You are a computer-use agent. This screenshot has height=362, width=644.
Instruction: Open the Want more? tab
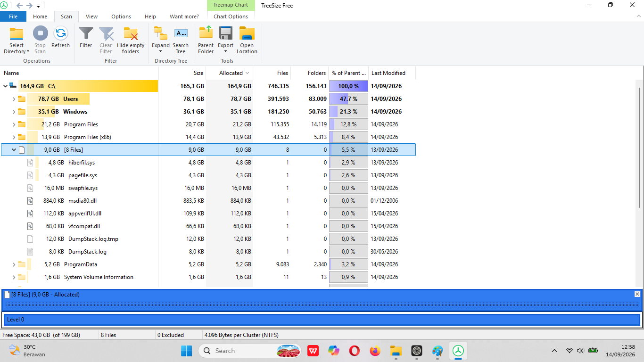(x=184, y=16)
